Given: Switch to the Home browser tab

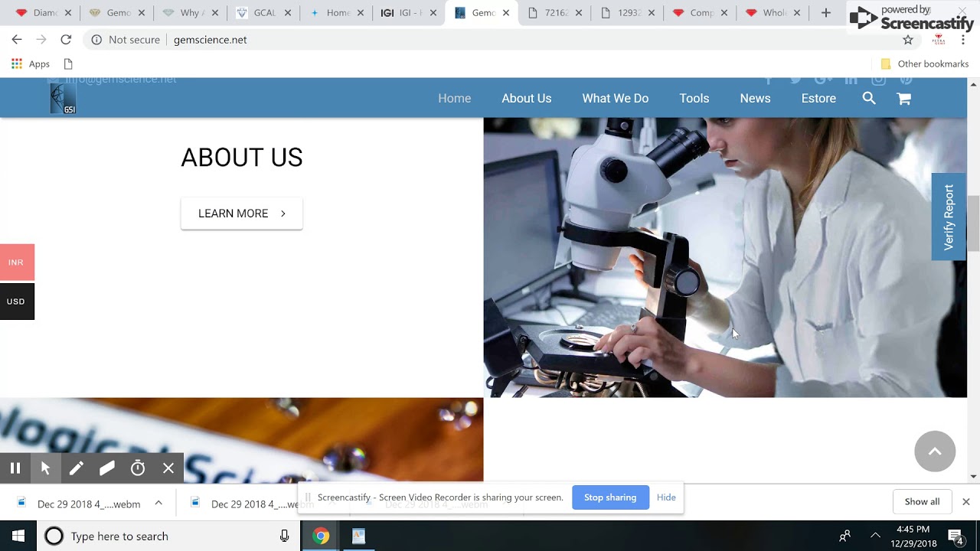Looking at the screenshot, I should coord(335,13).
